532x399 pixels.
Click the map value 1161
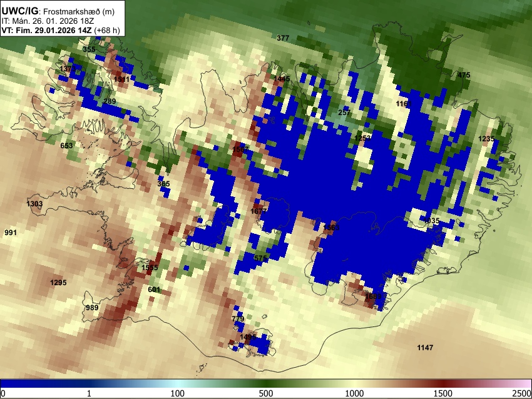pyautogui.click(x=404, y=104)
